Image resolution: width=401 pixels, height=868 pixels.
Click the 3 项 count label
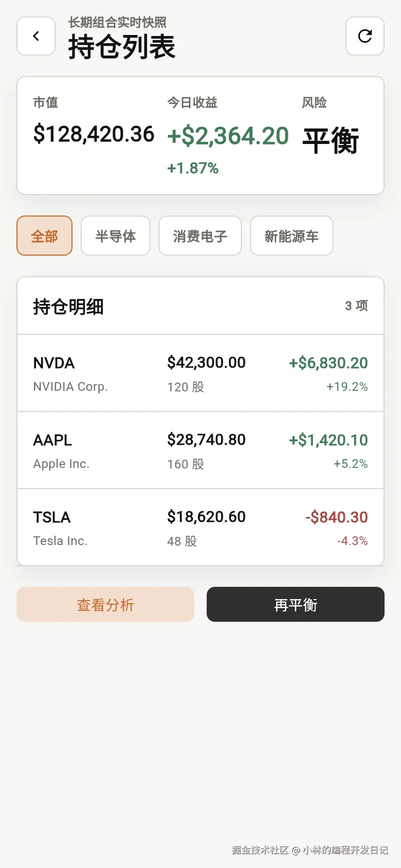point(357,306)
